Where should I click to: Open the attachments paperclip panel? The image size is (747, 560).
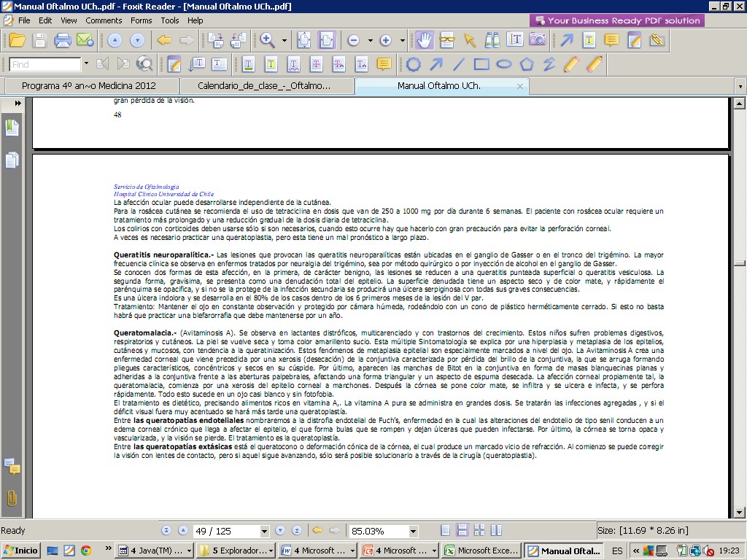coord(12,498)
